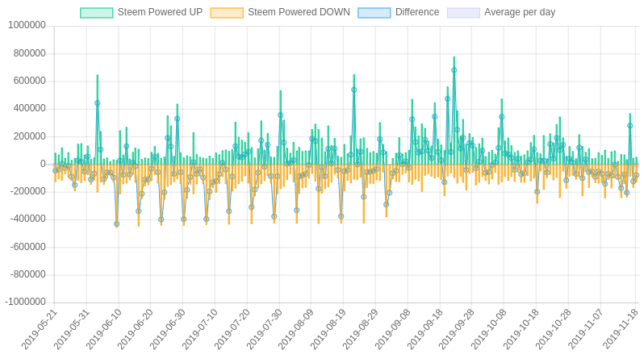This screenshot has height=363, width=644.
Task: Toggle the Steem Powered UP legend label
Action: coord(160,12)
